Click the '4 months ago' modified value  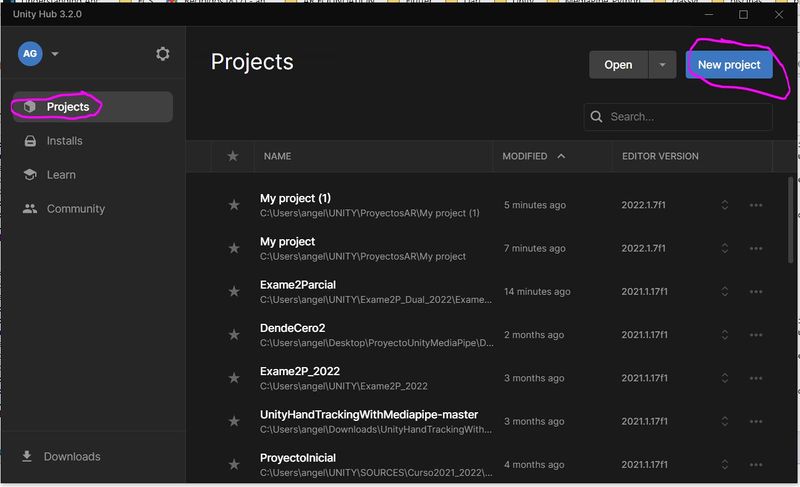[534, 465]
